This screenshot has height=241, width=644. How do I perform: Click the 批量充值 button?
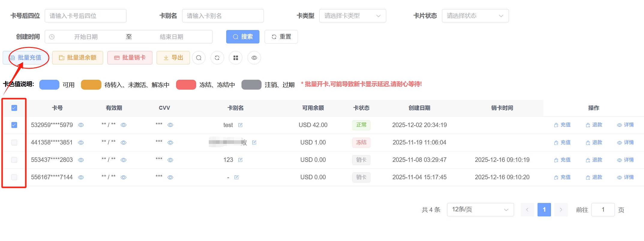tap(26, 58)
